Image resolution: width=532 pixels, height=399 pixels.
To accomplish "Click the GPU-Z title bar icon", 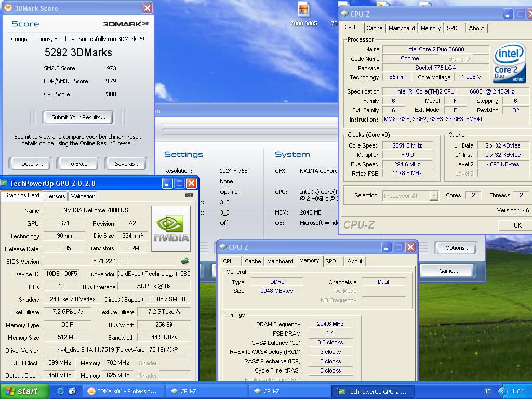I will (4, 183).
